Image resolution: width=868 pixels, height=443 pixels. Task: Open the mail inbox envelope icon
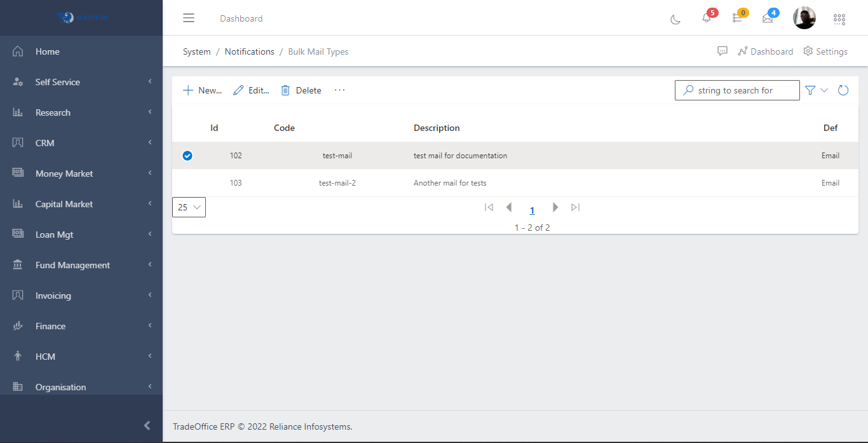pos(768,18)
